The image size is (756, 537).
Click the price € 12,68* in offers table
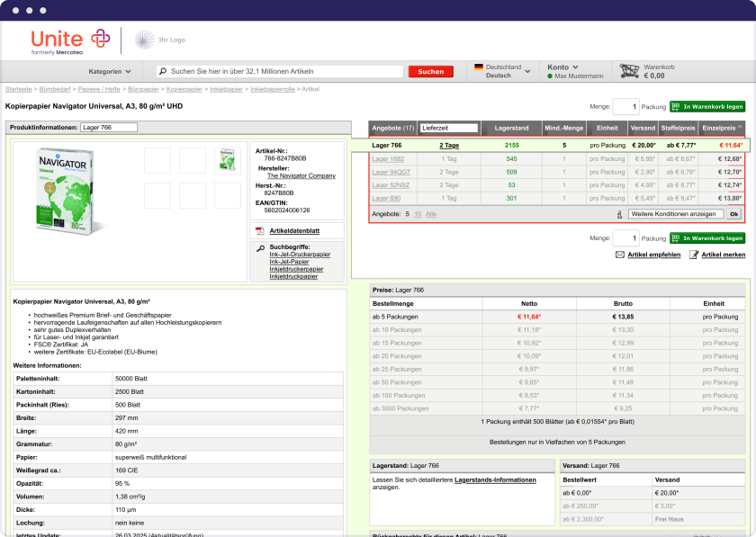click(x=730, y=159)
